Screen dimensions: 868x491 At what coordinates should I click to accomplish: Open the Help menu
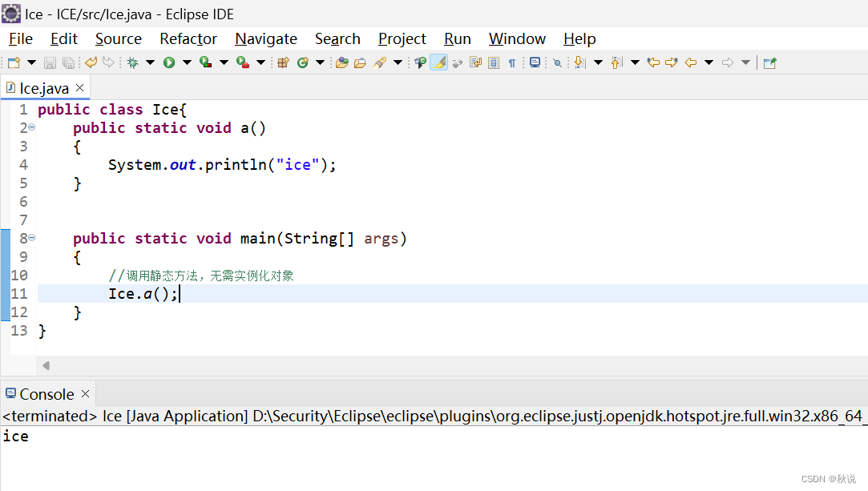(x=579, y=38)
